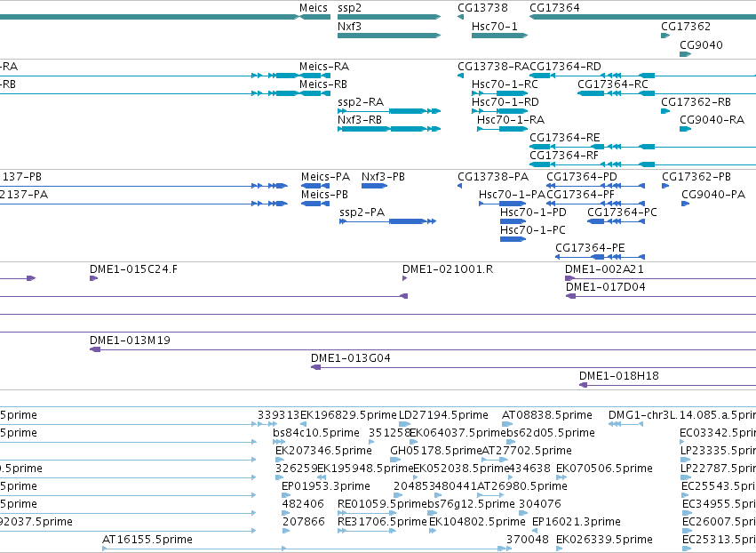The image size is (756, 553).
Task: Open the ssp2-RA transcript label
Action: (361, 102)
